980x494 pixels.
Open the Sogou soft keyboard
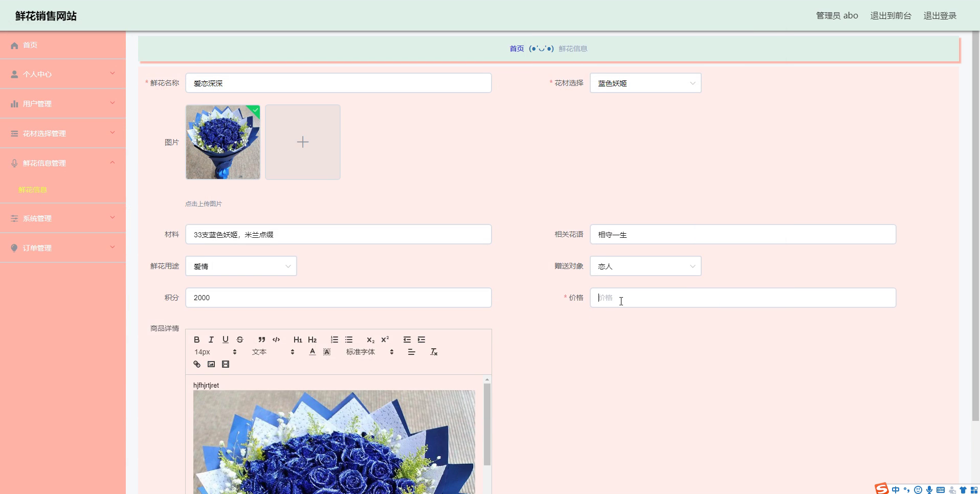click(941, 490)
